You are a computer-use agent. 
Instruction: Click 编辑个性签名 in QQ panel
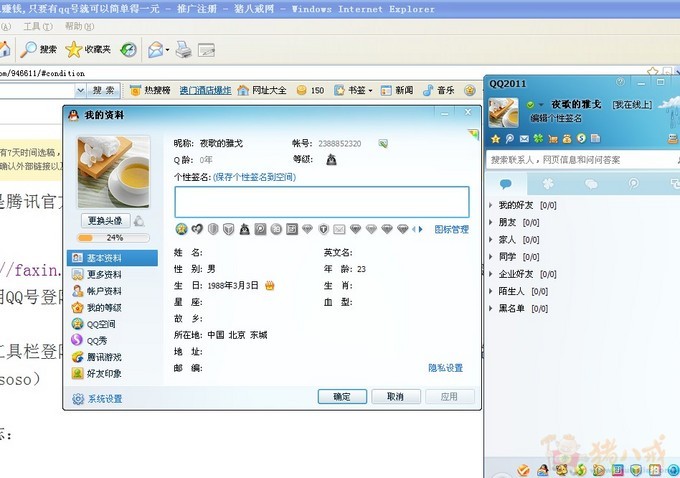pyautogui.click(x=556, y=118)
